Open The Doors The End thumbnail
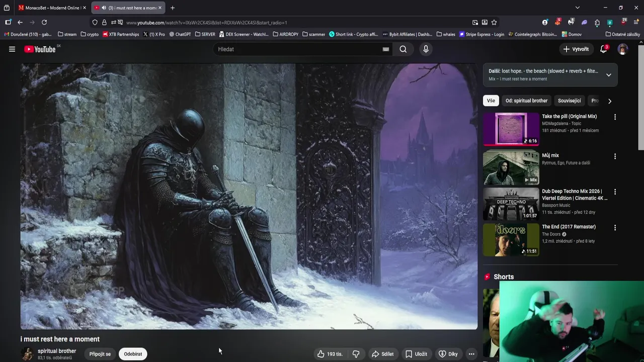Screen dimensions: 644x362 click(x=511, y=240)
